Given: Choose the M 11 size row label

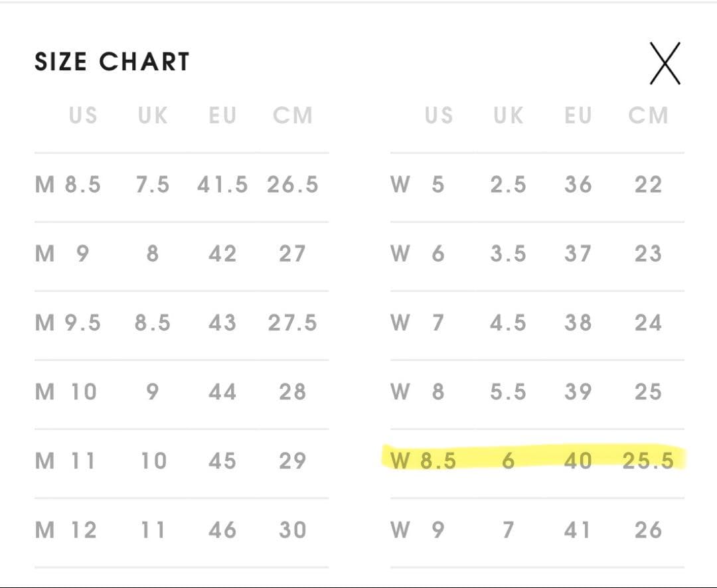Looking at the screenshot, I should [65, 461].
